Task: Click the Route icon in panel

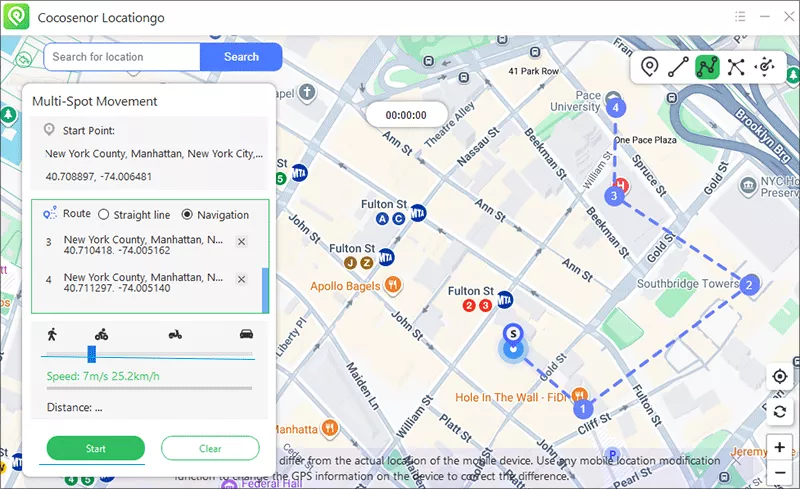Action: (x=49, y=214)
